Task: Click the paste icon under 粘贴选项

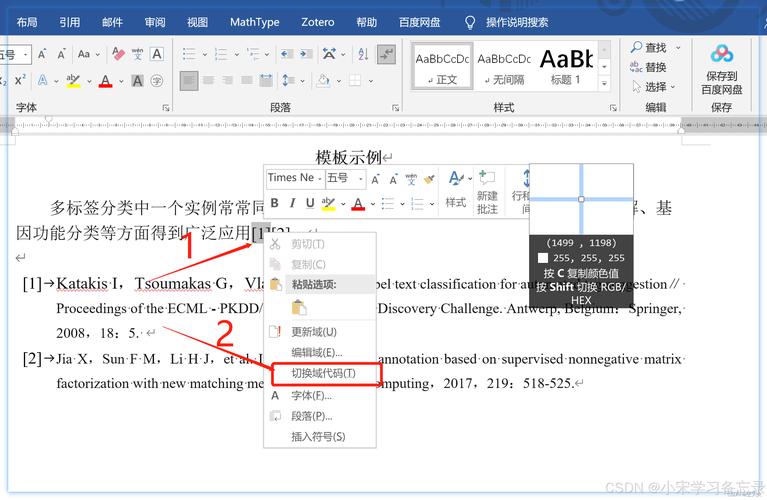Action: click(x=299, y=308)
